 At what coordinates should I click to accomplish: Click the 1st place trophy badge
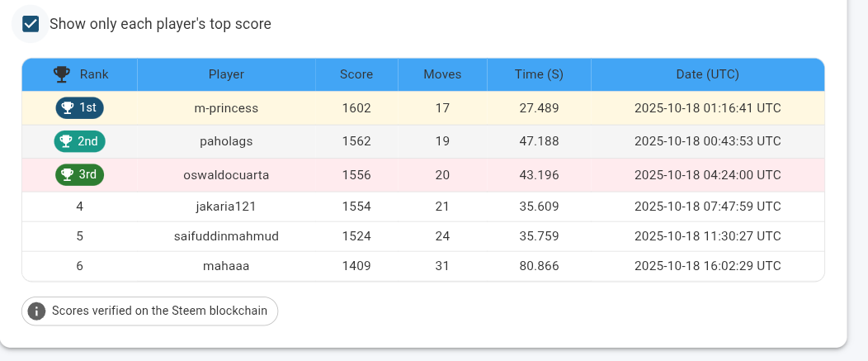(x=80, y=107)
